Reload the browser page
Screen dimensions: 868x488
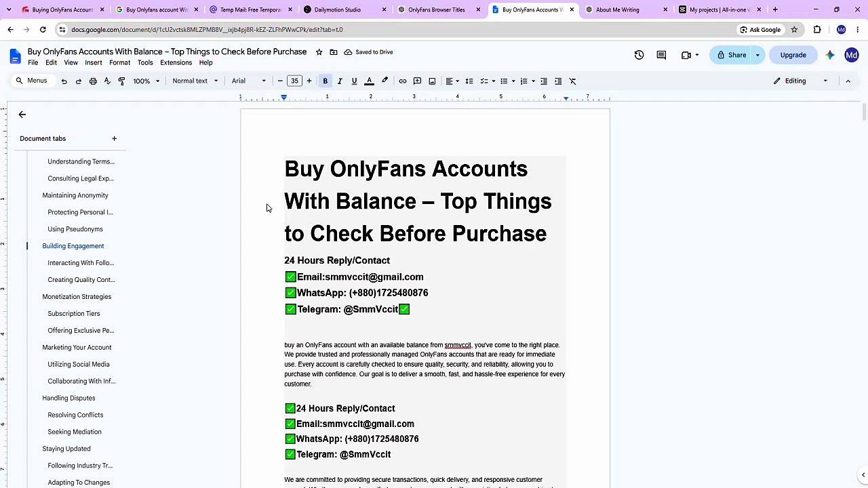[x=43, y=30]
